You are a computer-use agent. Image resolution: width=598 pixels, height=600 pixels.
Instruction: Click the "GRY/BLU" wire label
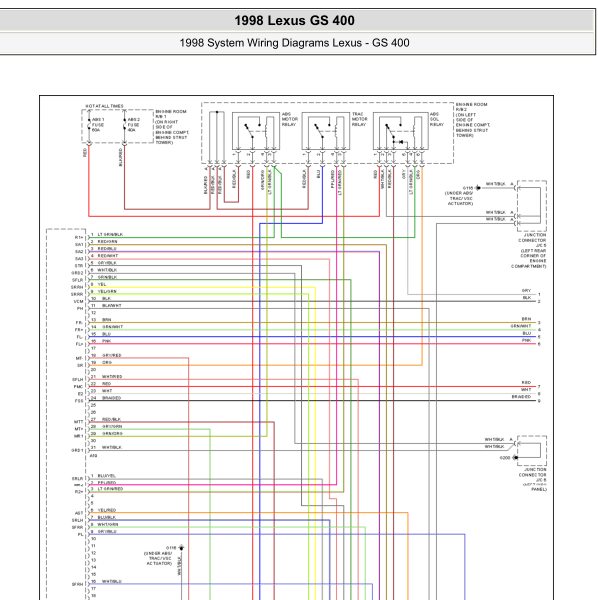[107, 532]
